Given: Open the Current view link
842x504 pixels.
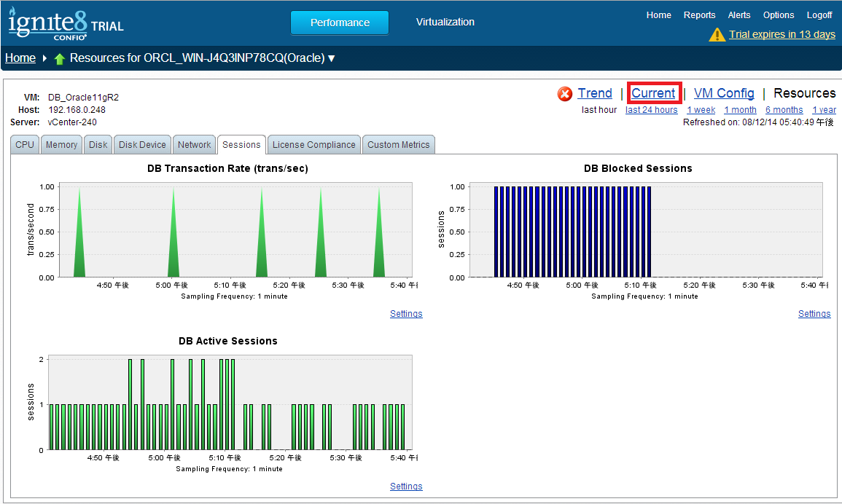Looking at the screenshot, I should point(653,93).
